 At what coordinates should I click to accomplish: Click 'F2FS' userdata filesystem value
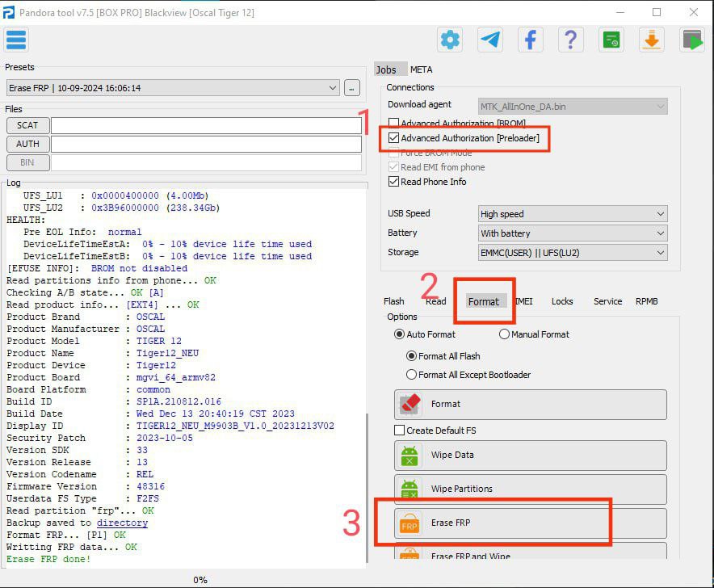pos(148,498)
